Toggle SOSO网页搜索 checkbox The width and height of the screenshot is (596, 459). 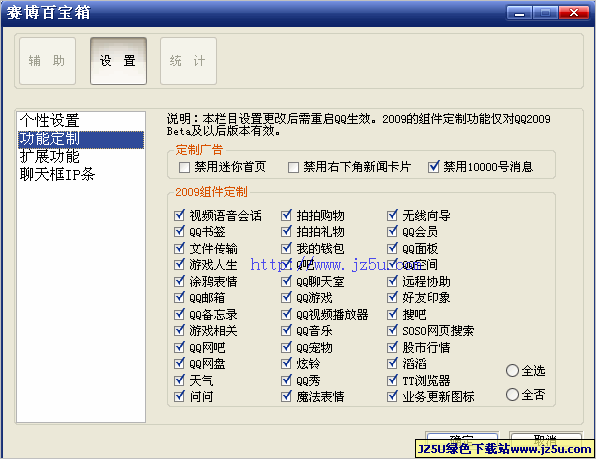392,331
